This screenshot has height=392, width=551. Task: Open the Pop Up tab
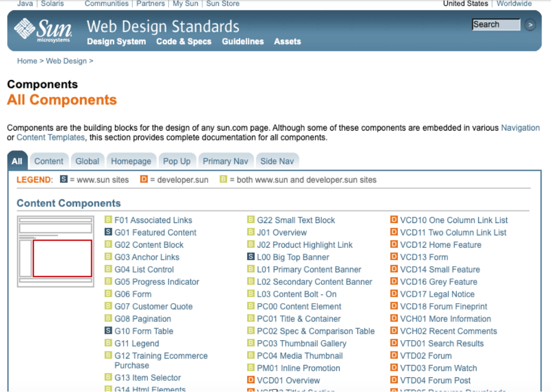177,161
